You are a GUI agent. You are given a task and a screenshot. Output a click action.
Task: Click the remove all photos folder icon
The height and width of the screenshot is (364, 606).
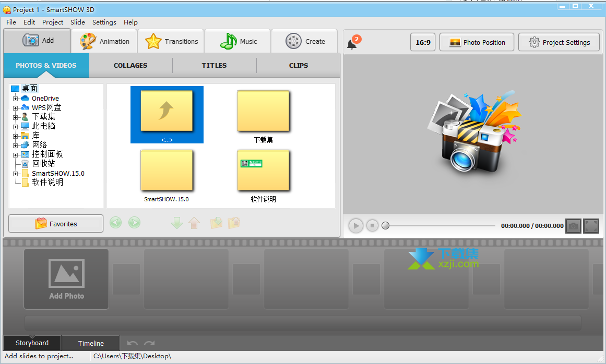[x=234, y=223]
